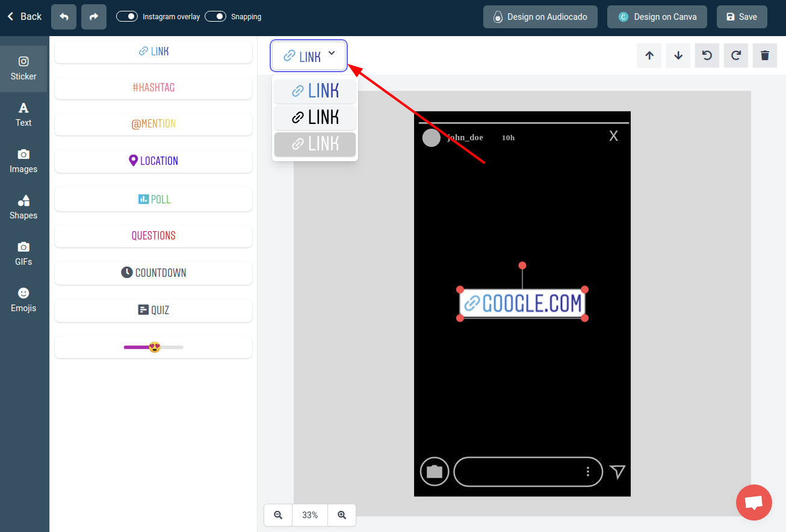Viewport: 786px width, 532px height.
Task: Open the chat support bubble
Action: point(754,502)
